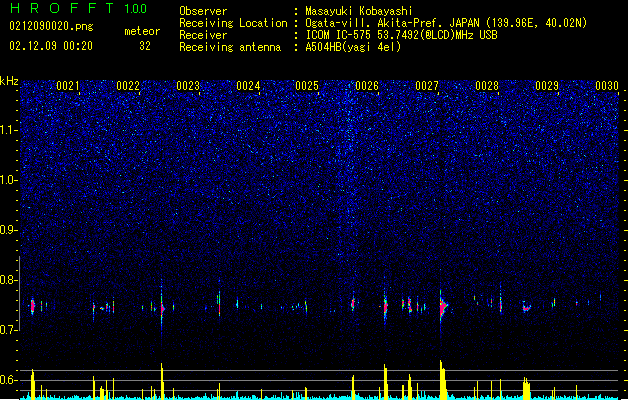629x400 pixels.
Task: Click the "meteor" count label
Action: coord(142,31)
